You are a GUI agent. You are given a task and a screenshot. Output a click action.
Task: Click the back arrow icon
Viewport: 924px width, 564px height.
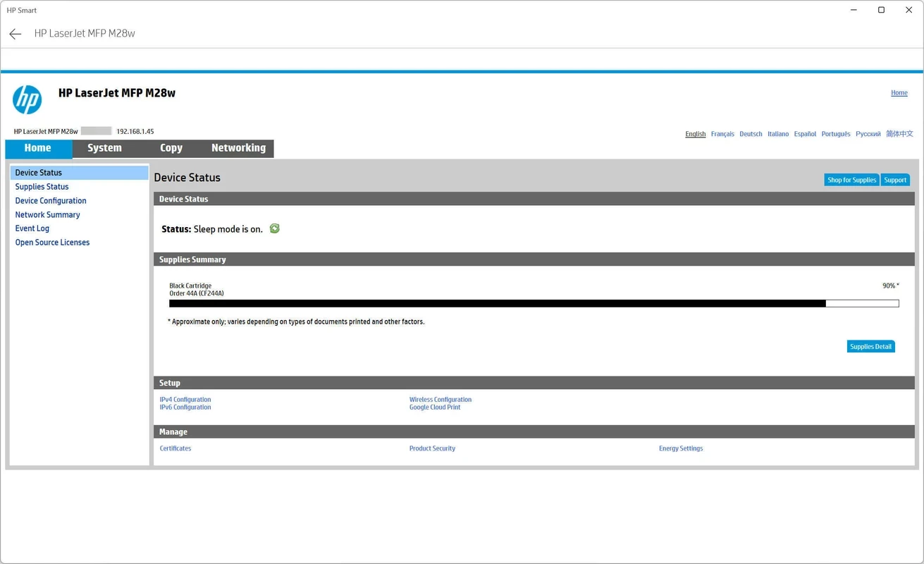[x=16, y=34]
